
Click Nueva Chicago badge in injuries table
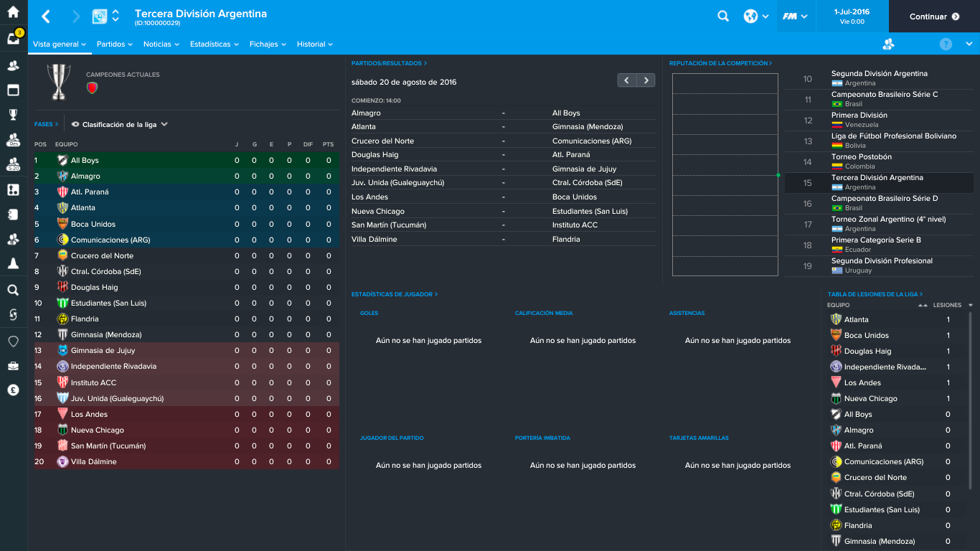click(836, 398)
